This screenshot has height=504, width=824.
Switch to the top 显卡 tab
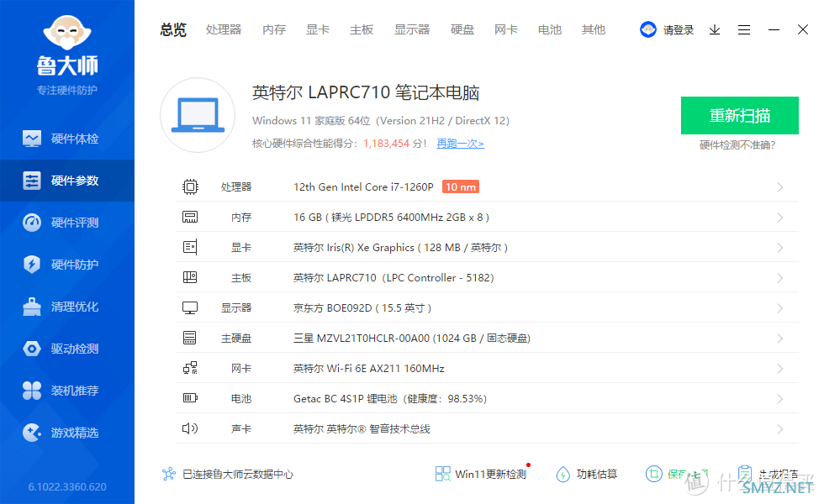point(318,30)
